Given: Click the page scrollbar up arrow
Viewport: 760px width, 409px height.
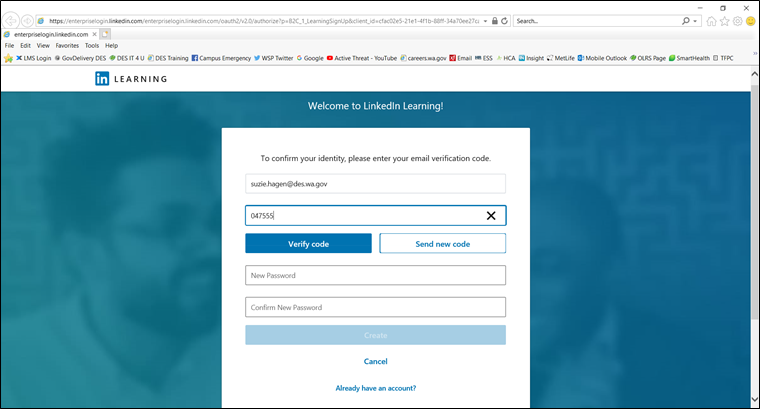Looking at the screenshot, I should click(x=755, y=74).
